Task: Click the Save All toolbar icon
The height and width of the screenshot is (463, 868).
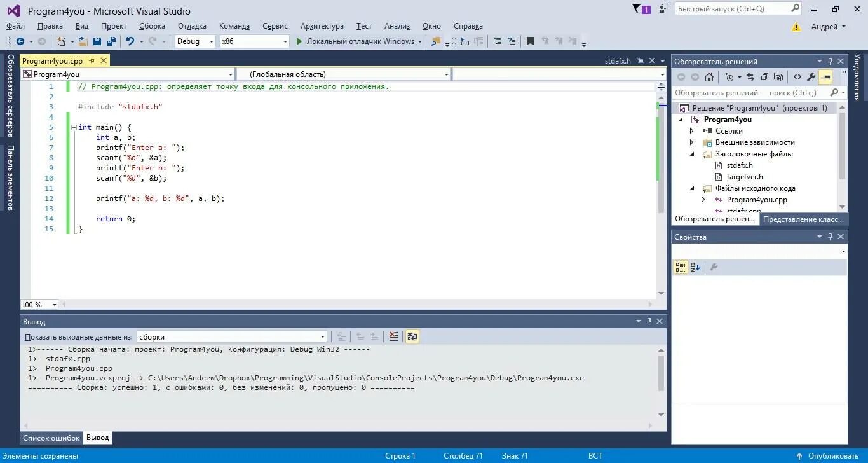Action: [111, 41]
